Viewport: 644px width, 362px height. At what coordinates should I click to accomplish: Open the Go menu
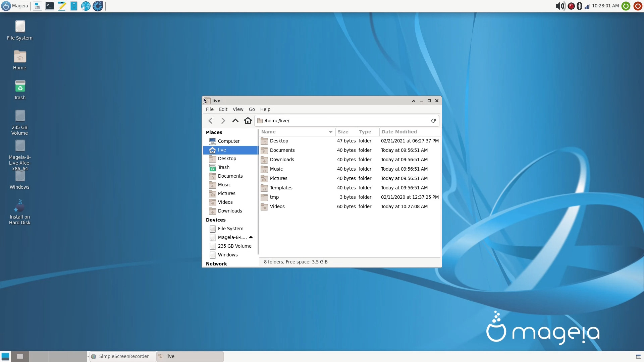tap(252, 109)
